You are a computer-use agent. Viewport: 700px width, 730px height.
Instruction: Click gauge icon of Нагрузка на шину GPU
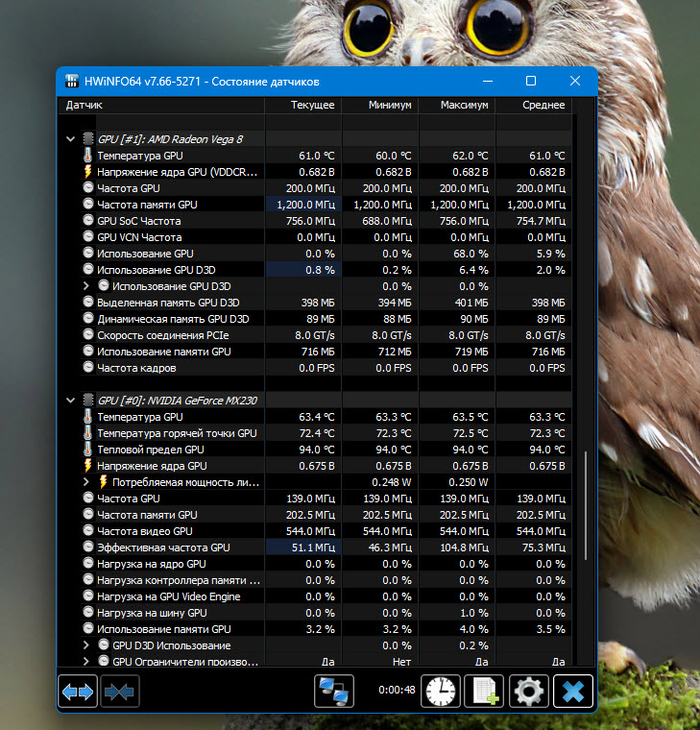[x=88, y=612]
